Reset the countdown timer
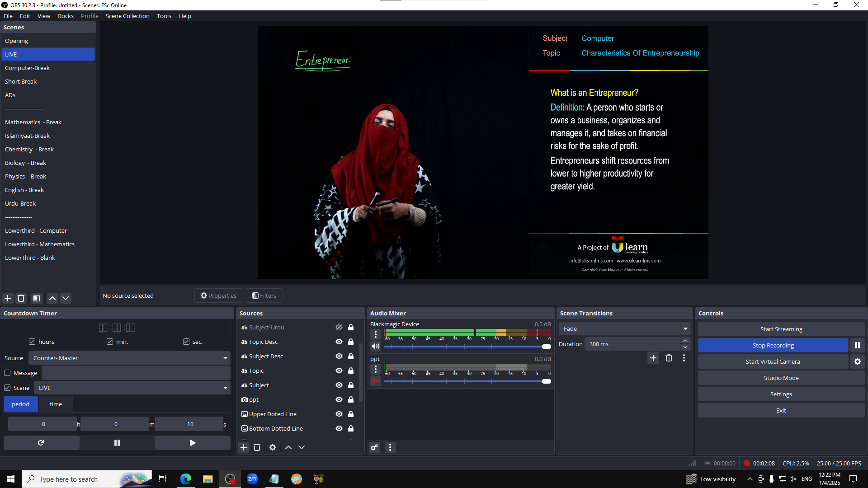The width and height of the screenshot is (868, 488). (41, 443)
